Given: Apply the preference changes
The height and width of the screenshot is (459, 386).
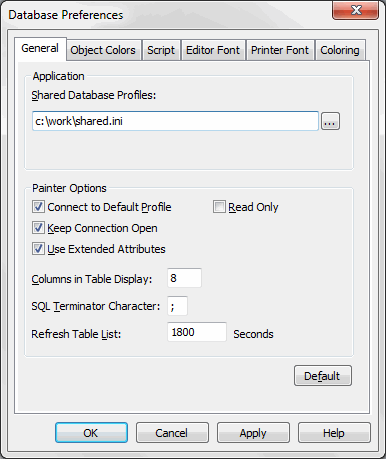Looking at the screenshot, I should pyautogui.click(x=253, y=433).
